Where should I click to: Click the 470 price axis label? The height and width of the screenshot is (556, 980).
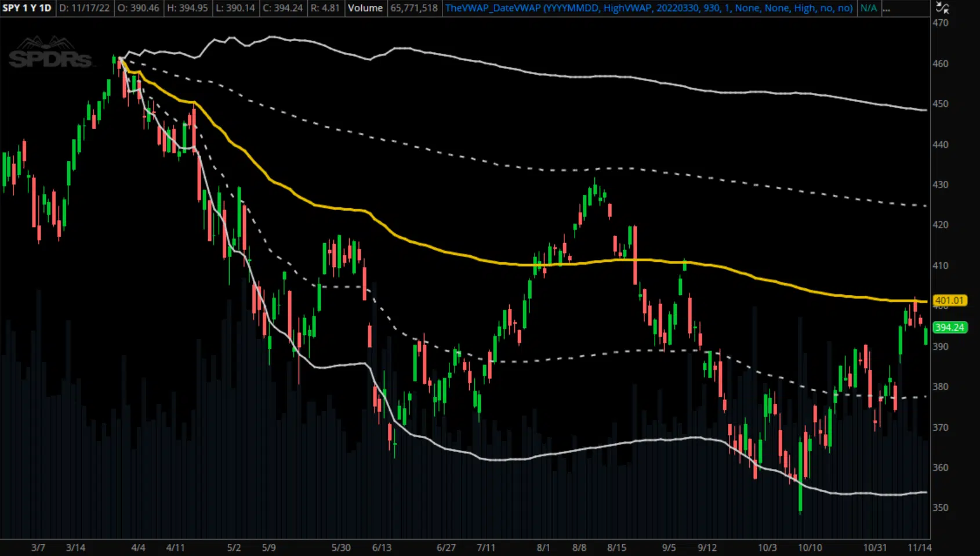point(941,23)
